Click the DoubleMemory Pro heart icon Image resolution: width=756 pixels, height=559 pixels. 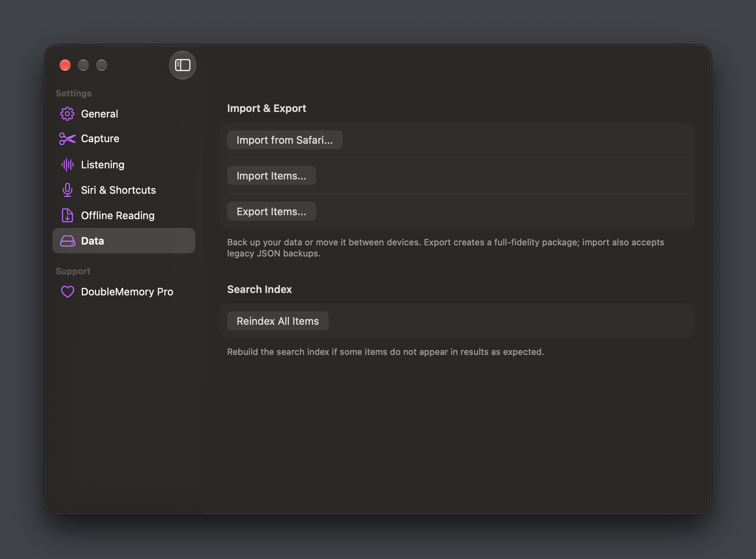tap(67, 292)
